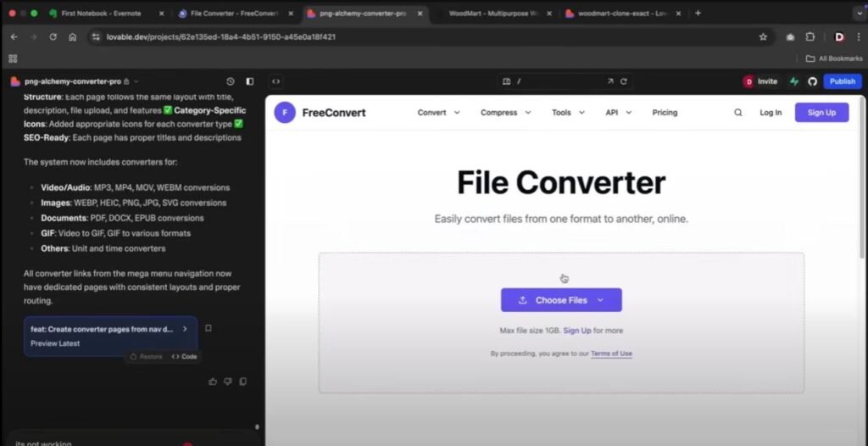Go back in browser history
Screen dimensions: 868x446
tap(14, 37)
